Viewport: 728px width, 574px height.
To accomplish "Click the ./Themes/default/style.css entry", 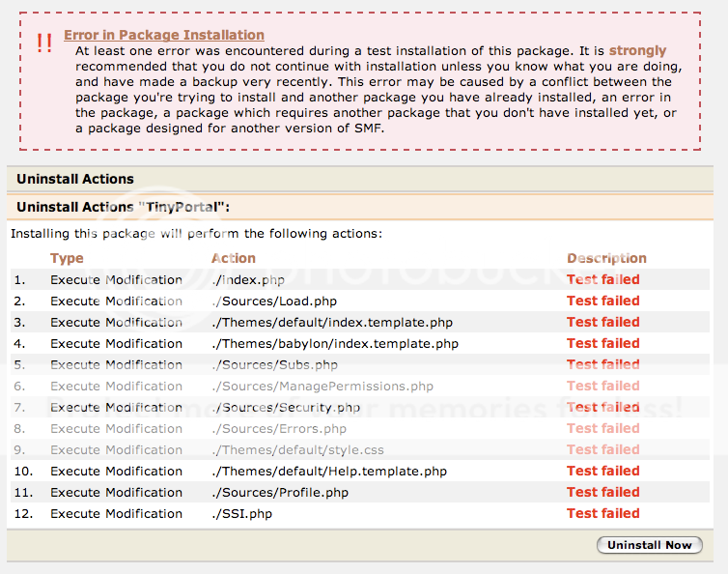I will pos(297,450).
